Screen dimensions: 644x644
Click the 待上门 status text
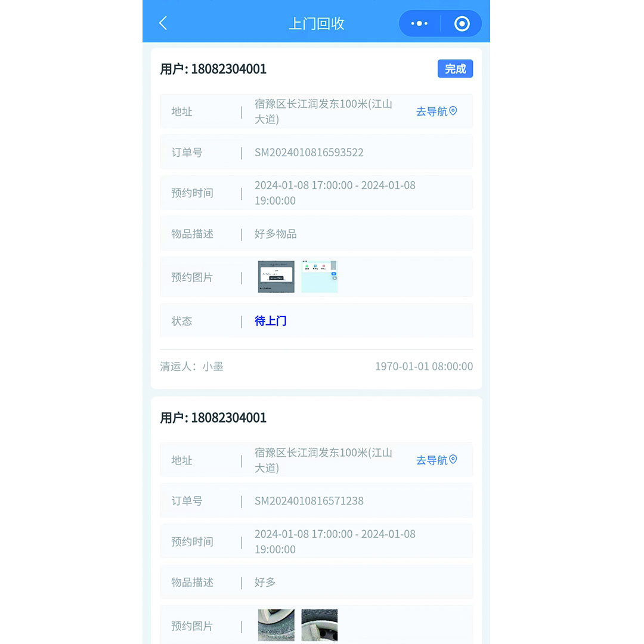click(x=271, y=321)
